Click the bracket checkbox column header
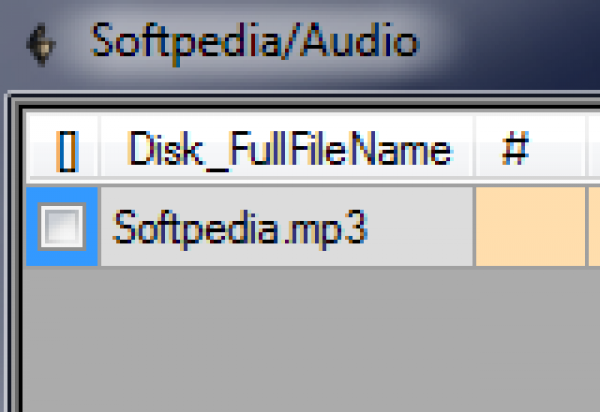 click(68, 150)
